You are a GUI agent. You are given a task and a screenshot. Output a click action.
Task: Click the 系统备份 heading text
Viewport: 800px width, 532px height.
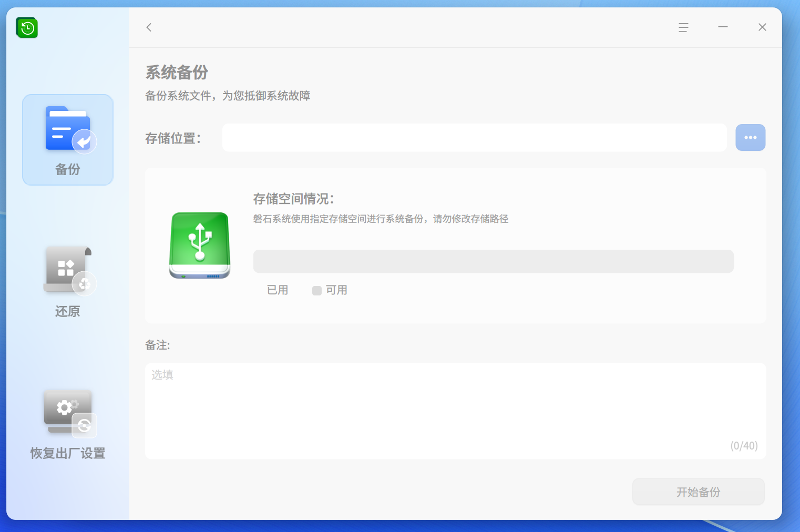click(x=177, y=73)
